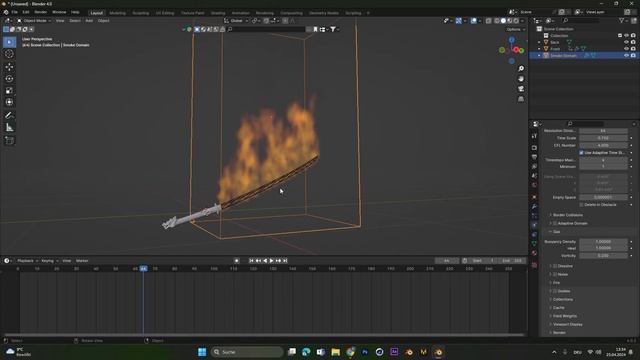This screenshot has width=640, height=360.
Task: Open the Render properties tab
Action: pos(534,147)
